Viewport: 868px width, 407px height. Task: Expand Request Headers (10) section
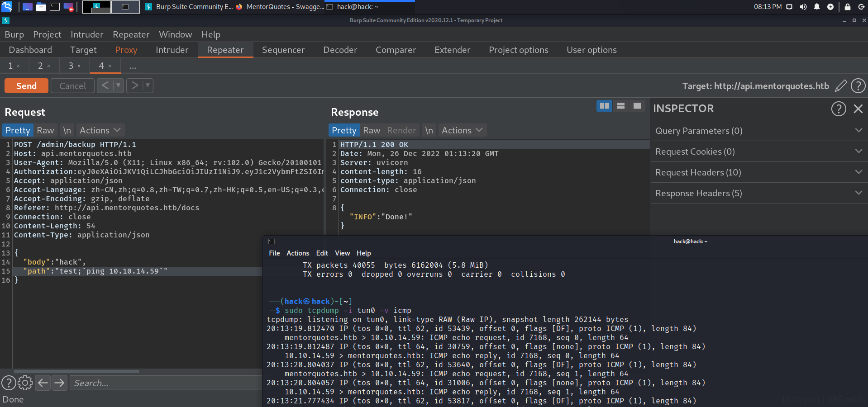click(759, 172)
